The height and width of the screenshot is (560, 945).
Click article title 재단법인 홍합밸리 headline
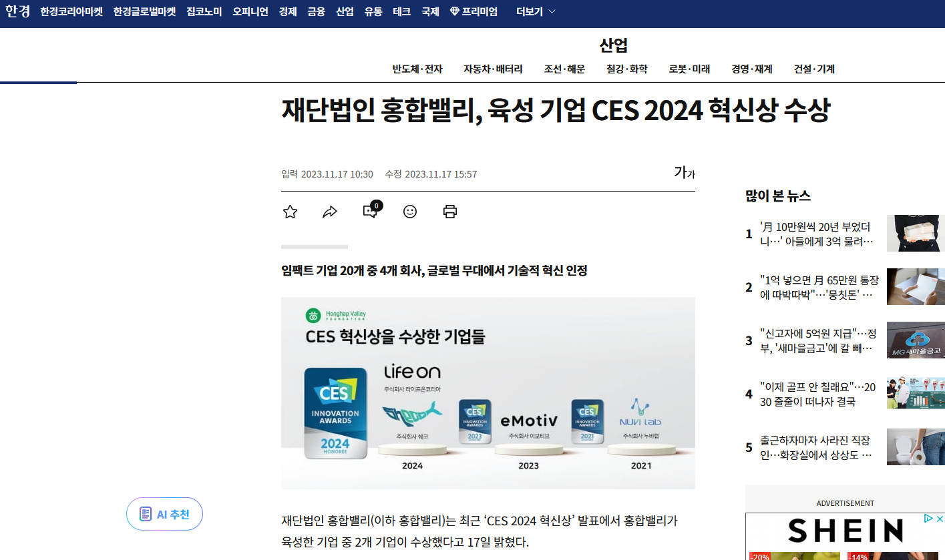point(555,111)
